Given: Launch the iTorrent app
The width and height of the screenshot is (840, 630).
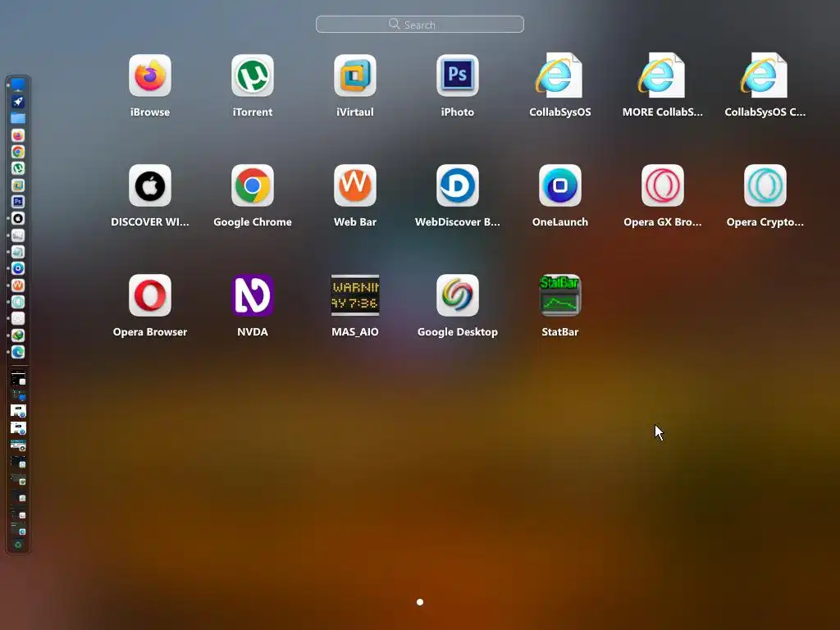Looking at the screenshot, I should click(x=253, y=75).
